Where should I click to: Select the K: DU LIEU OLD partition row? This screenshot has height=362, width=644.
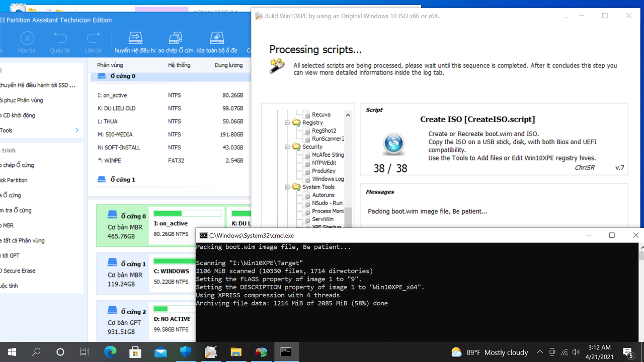coord(170,108)
